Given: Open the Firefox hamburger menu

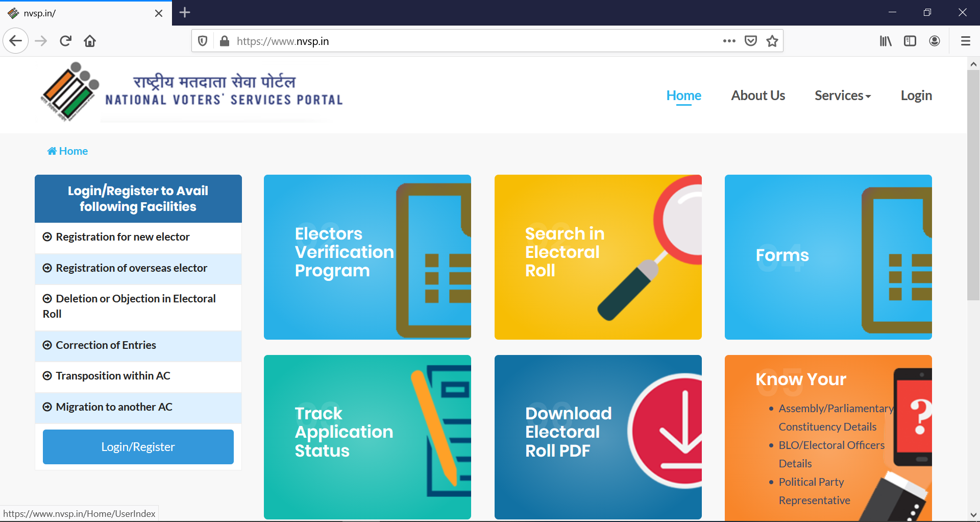Looking at the screenshot, I should 965,41.
